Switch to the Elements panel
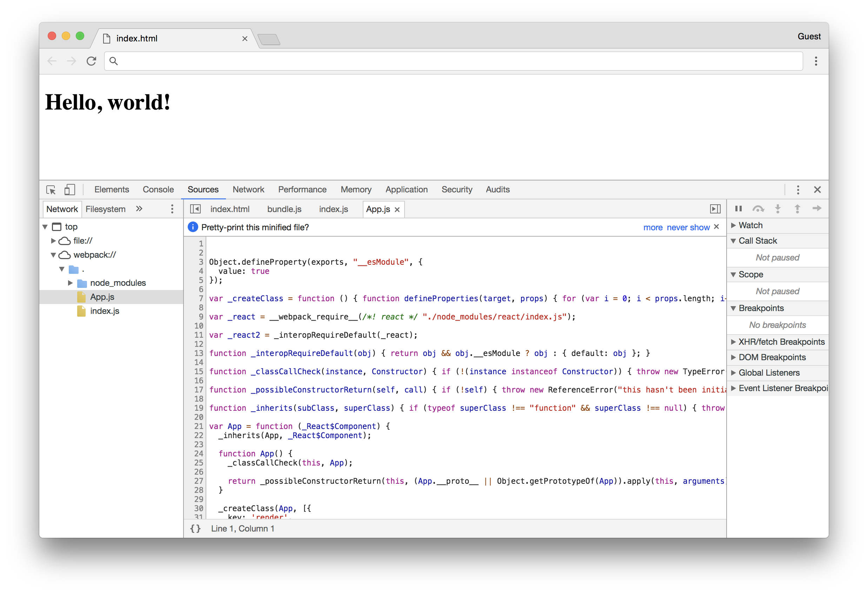 click(112, 190)
